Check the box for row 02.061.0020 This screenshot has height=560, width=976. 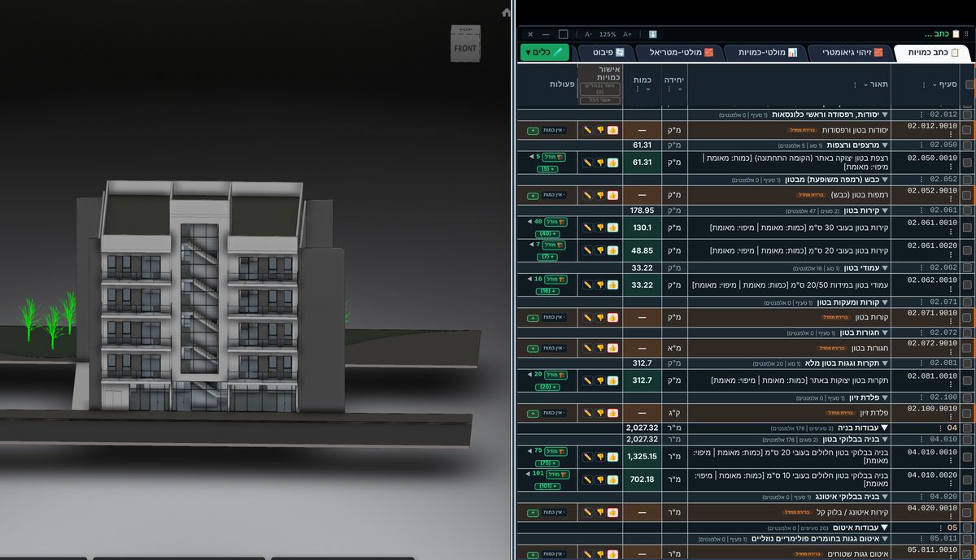[x=967, y=251]
